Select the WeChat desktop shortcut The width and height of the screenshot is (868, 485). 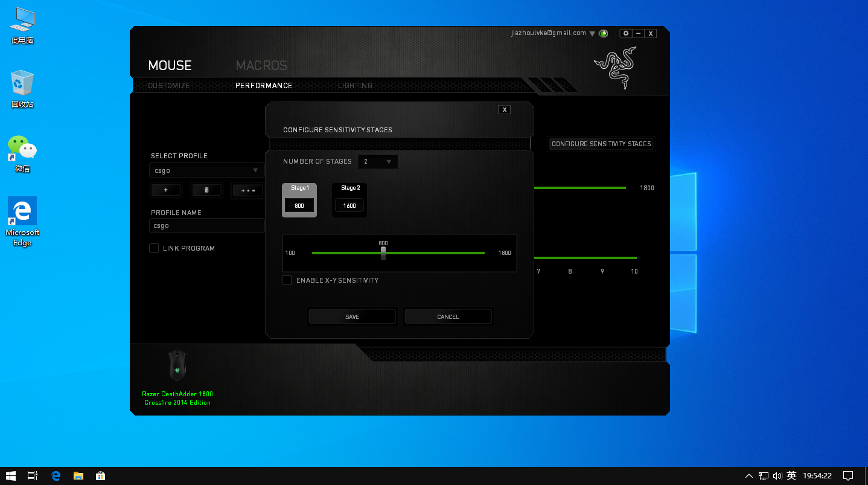coord(22,154)
